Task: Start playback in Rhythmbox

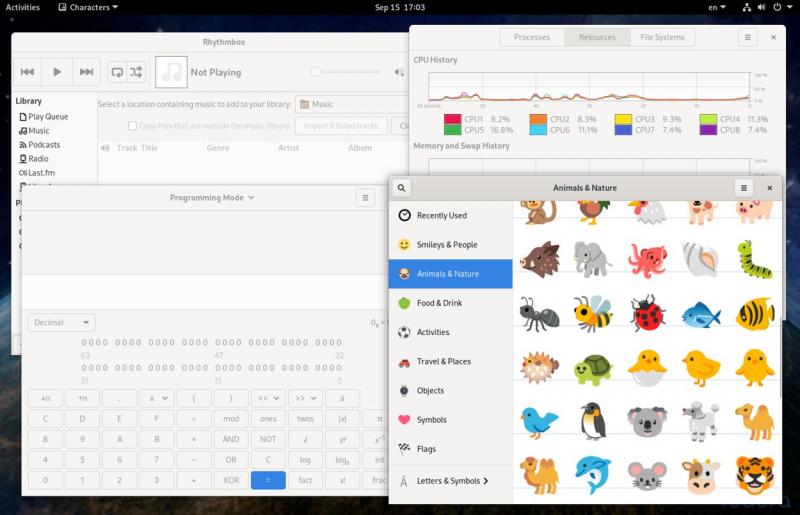Action: pyautogui.click(x=57, y=72)
